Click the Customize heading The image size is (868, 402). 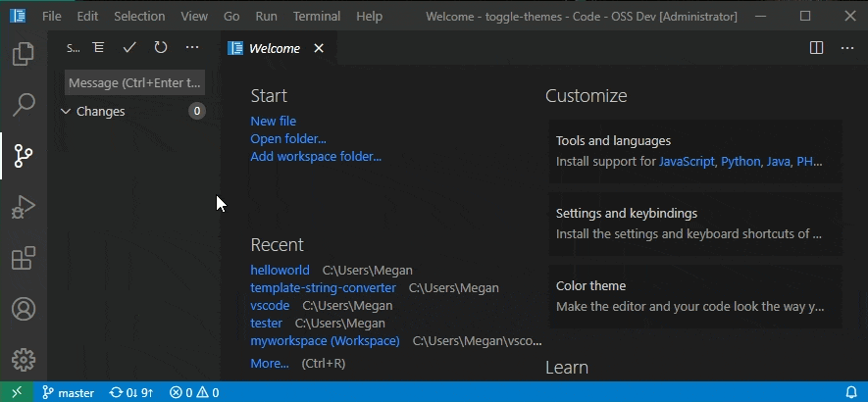(x=587, y=96)
